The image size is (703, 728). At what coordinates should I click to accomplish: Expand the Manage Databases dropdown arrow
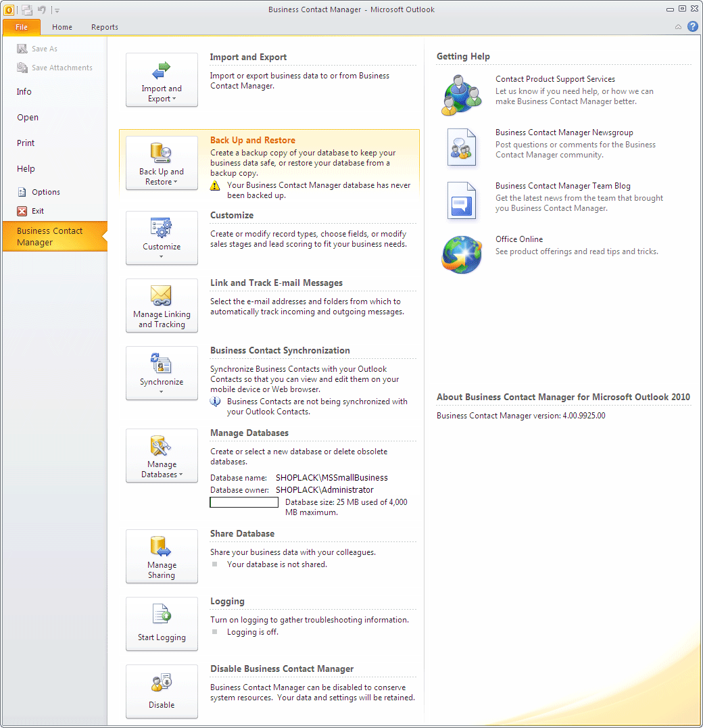180,475
